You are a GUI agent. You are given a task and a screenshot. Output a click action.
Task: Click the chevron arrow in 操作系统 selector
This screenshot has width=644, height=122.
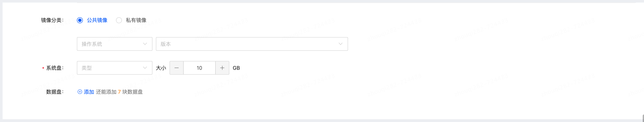coord(145,44)
